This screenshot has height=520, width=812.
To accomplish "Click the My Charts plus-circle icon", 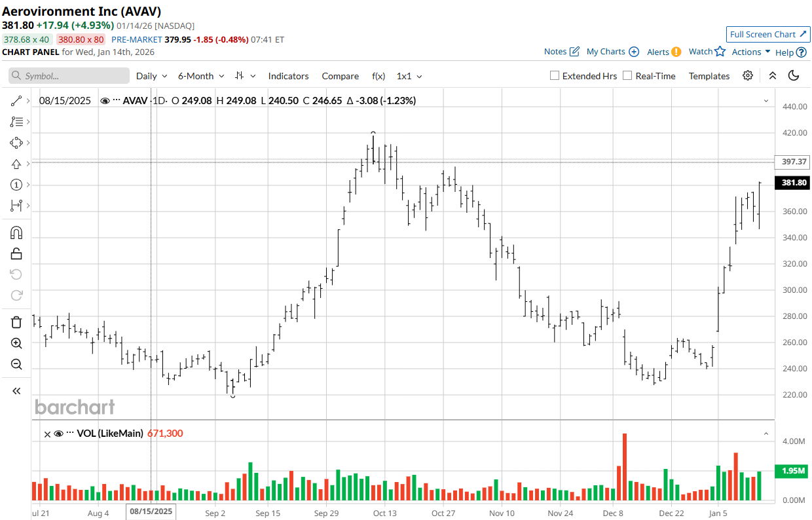I will pos(634,52).
